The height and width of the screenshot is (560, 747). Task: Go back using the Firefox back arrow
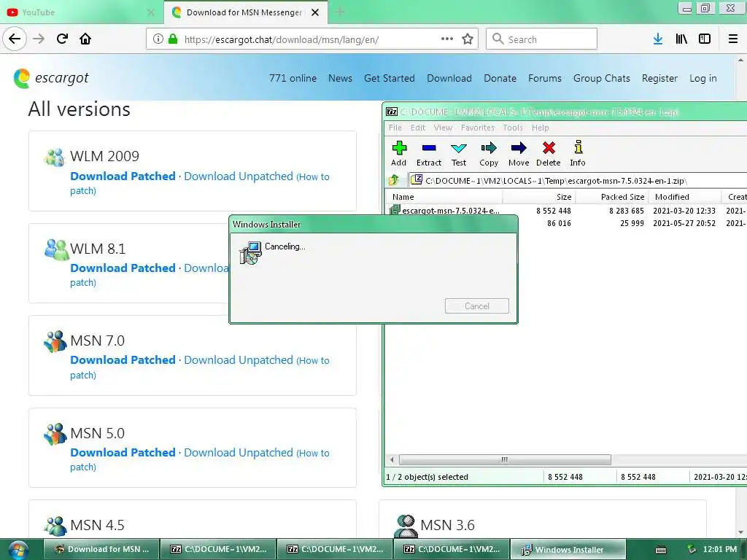tap(15, 39)
